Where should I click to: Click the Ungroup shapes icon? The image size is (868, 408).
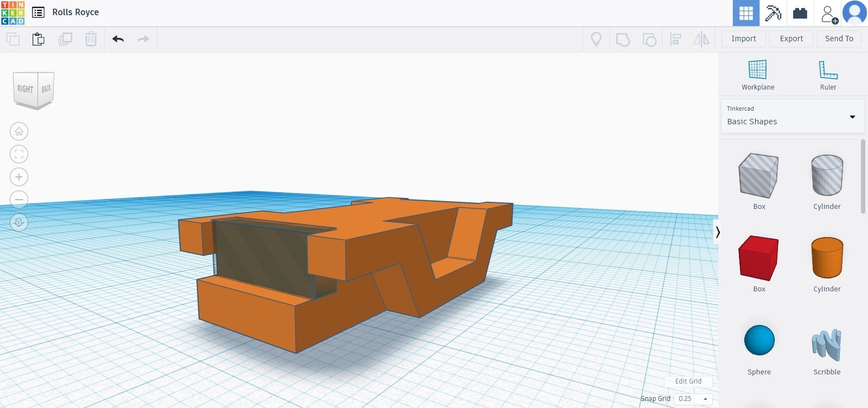click(x=649, y=39)
